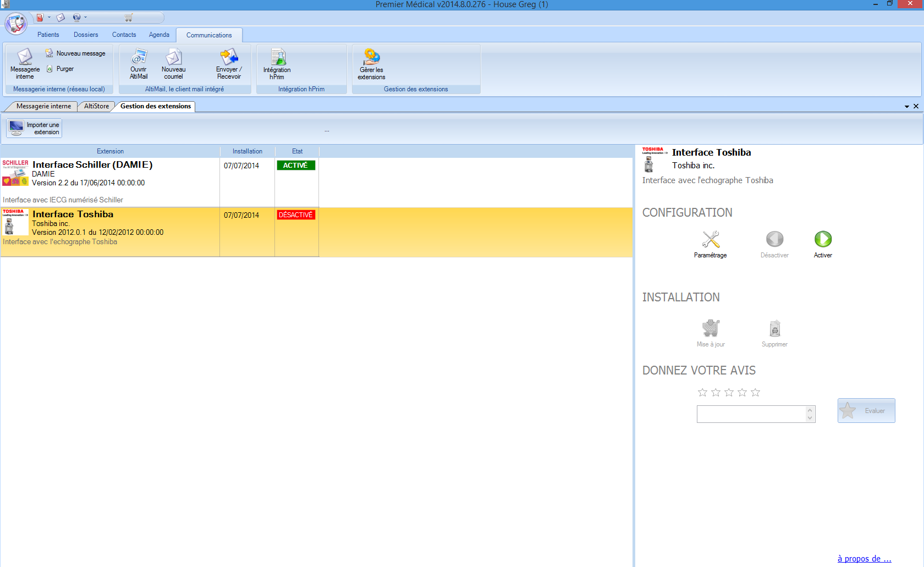Rate five stars for the extension
This screenshot has height=567, width=924.
pos(755,392)
